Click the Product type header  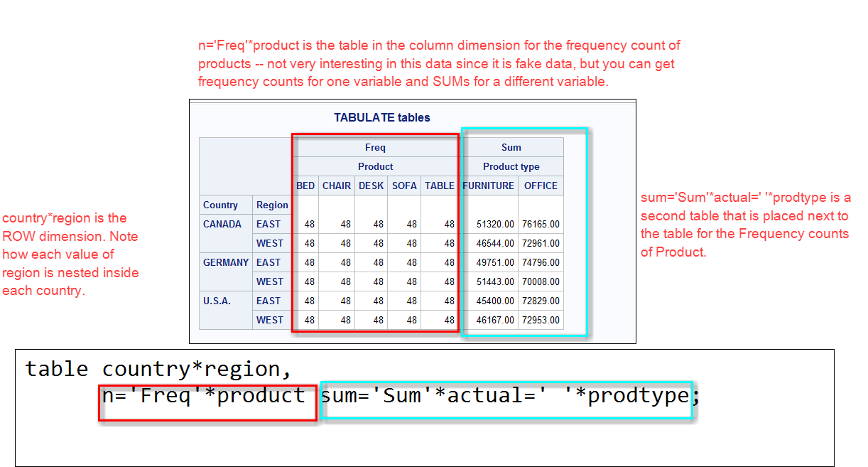click(512, 166)
